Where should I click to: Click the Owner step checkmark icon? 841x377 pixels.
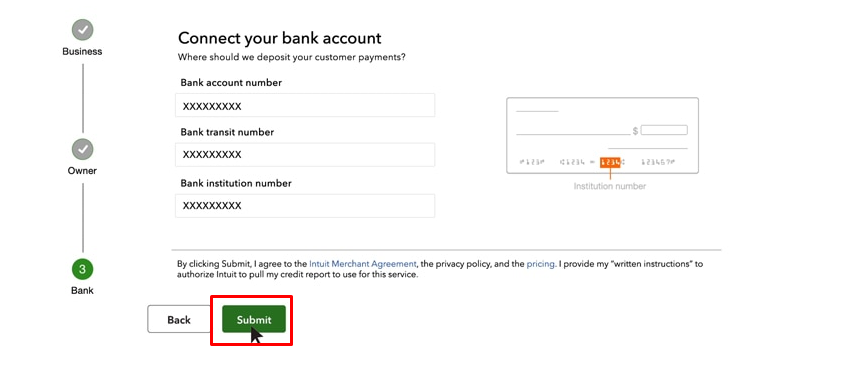83,150
